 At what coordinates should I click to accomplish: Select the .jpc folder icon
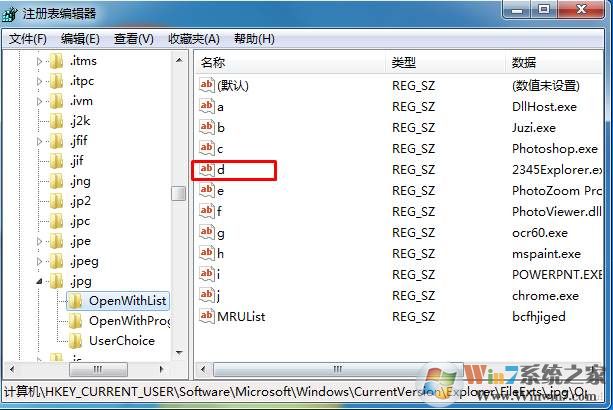point(57,221)
